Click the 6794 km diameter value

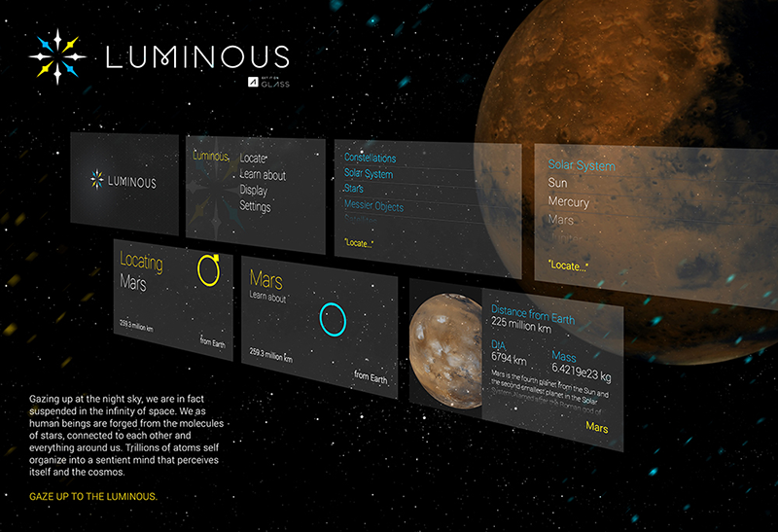coord(509,358)
